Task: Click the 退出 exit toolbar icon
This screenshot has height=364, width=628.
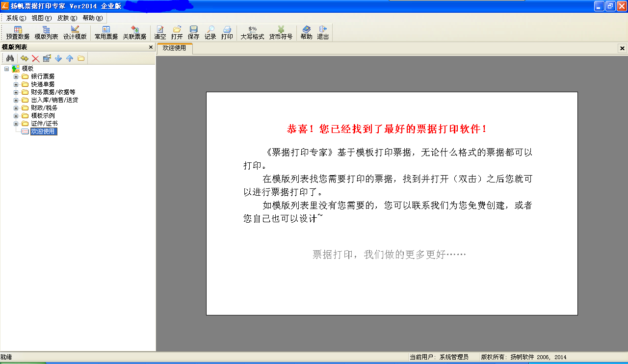Action: pyautogui.click(x=323, y=33)
